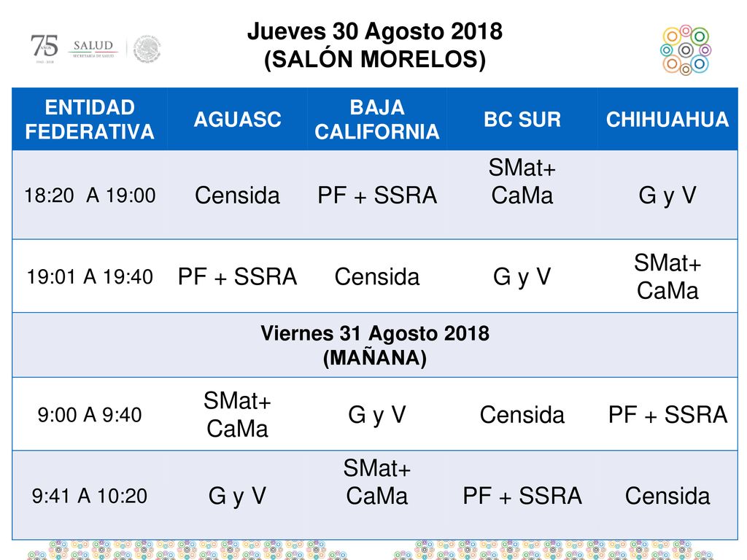This screenshot has width=747, height=560.
Task: Click the CHIHUAHUA column header
Action: (667, 120)
